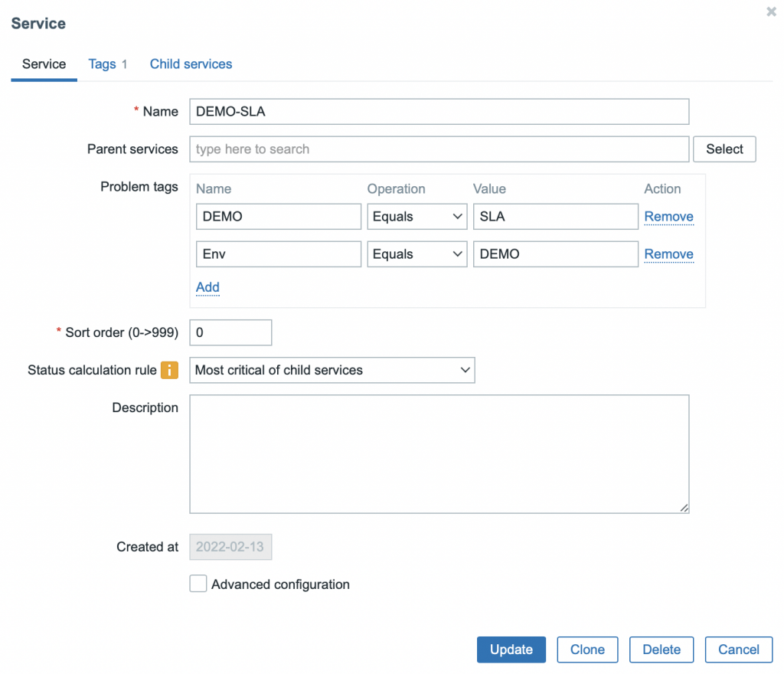Open Operation dropdown for the Env tag
Viewport: 784px width, 674px height.
pos(416,254)
